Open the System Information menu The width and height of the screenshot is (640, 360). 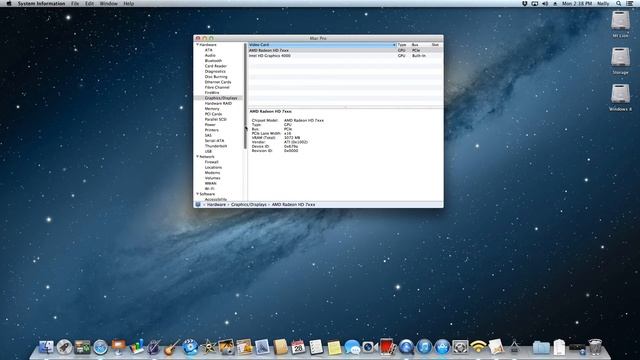click(x=41, y=4)
